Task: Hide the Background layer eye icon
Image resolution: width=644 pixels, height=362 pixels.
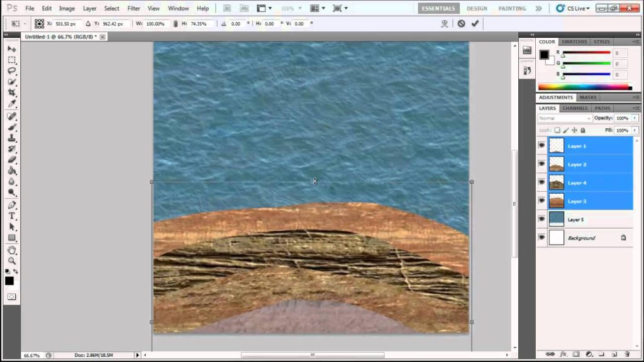Action: [541, 237]
